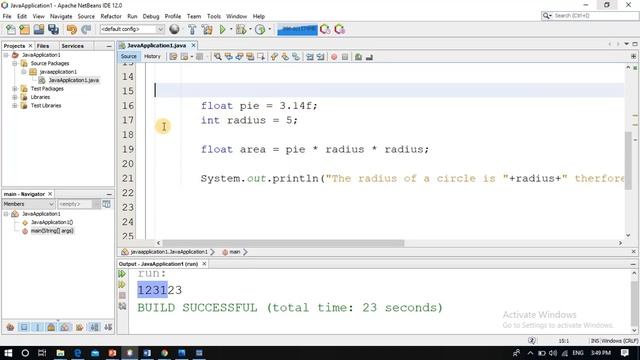The image size is (640, 360).
Task: Click the Clean and Build Project icon
Action: click(207, 29)
